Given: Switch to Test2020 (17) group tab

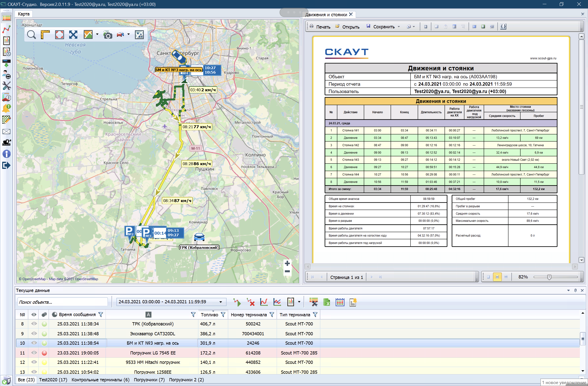Looking at the screenshot, I should coord(53,380).
